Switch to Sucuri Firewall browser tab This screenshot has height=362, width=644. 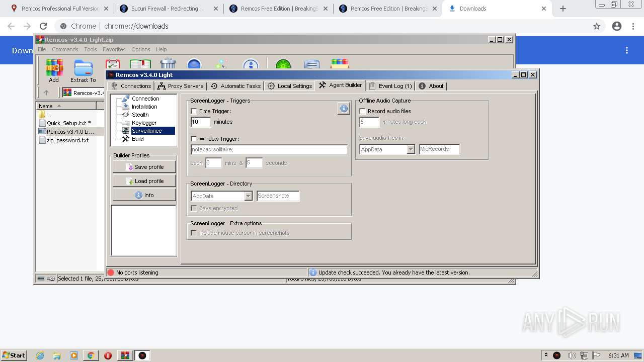pyautogui.click(x=168, y=9)
